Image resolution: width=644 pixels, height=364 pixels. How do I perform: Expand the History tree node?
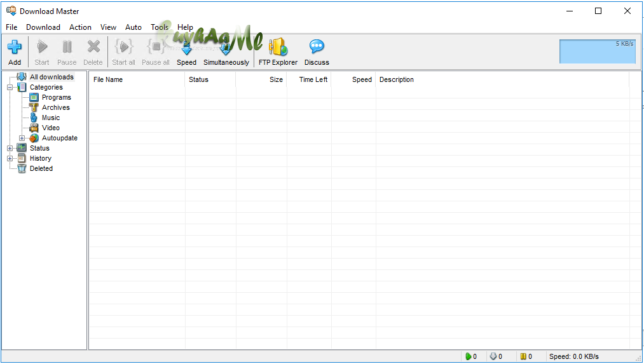pyautogui.click(x=10, y=158)
